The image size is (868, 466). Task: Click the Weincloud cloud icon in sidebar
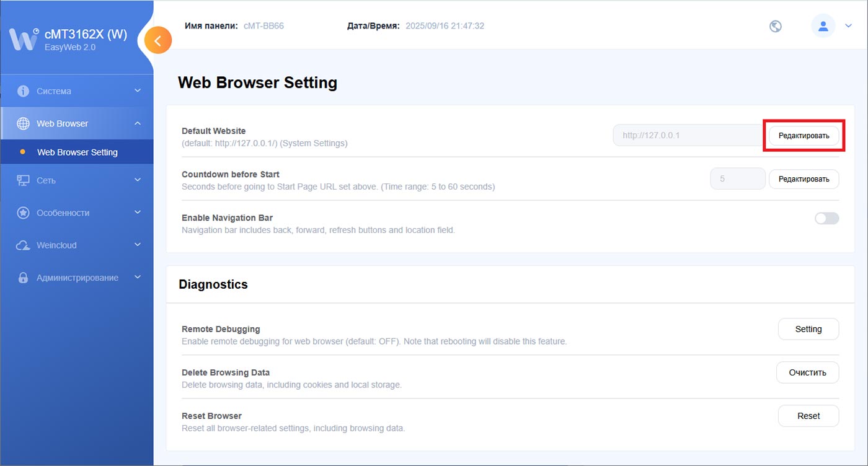click(23, 245)
